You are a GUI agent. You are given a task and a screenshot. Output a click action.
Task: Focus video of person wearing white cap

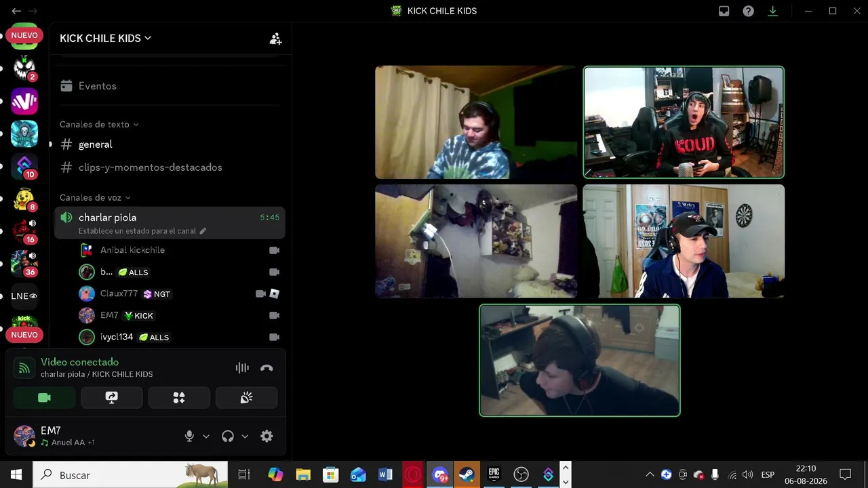(x=684, y=241)
